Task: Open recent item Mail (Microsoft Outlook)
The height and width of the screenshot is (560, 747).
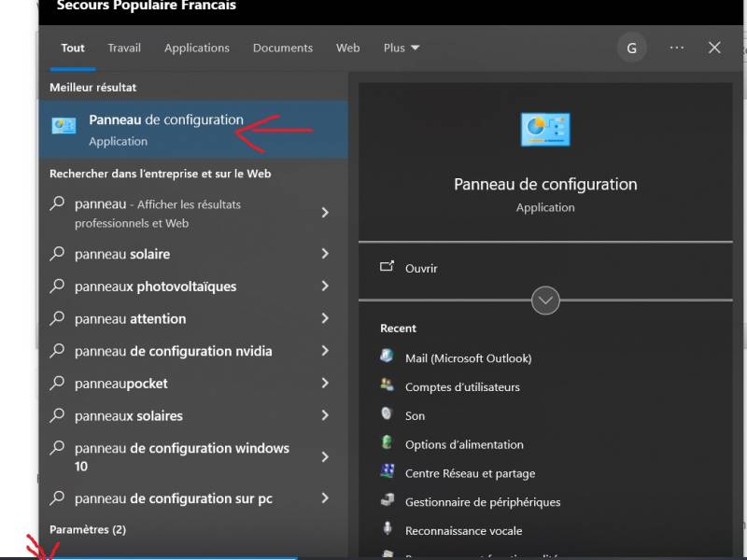Action: pos(469,358)
